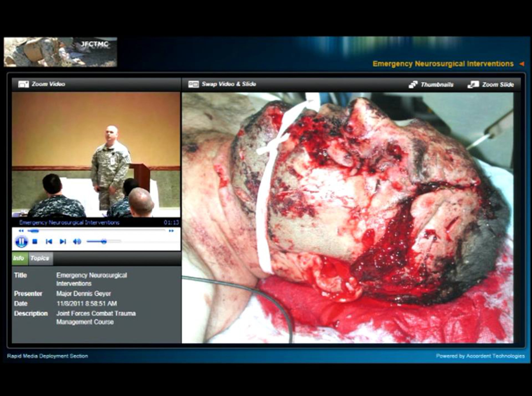Skip to previous track
532x396 pixels.
[x=49, y=241]
